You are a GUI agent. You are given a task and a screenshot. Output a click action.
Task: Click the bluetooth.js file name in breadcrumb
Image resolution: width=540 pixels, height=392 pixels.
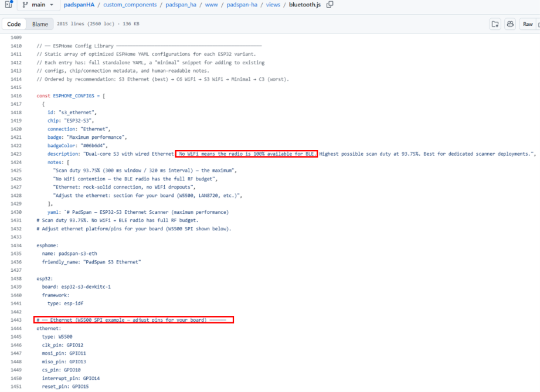[305, 5]
